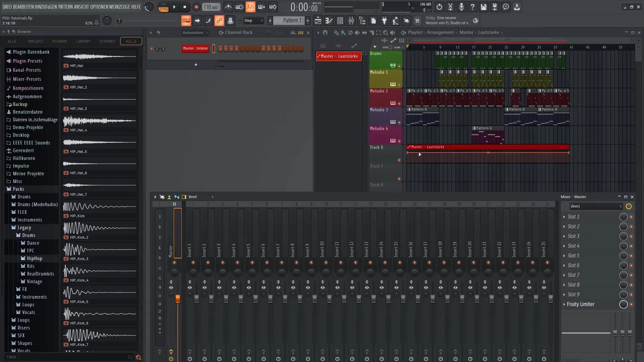Open the BEARBEITEN menu

(23, 7)
